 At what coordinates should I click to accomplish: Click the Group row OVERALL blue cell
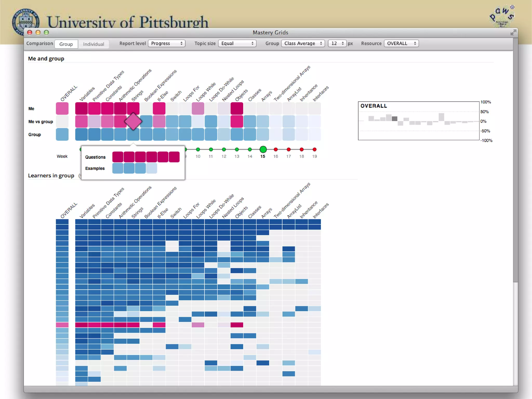pyautogui.click(x=62, y=135)
